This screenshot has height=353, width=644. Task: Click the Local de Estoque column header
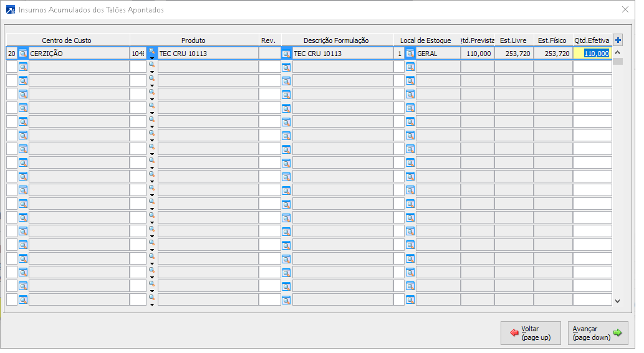[426, 40]
